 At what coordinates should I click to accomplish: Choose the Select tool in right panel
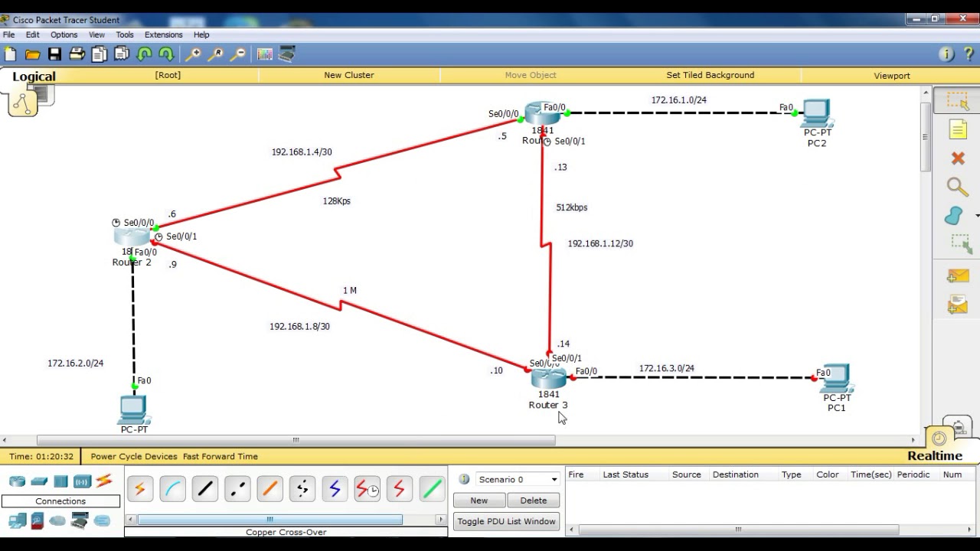point(957,100)
